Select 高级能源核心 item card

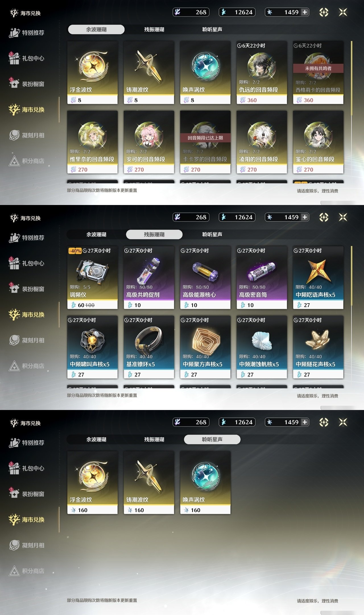205,278
